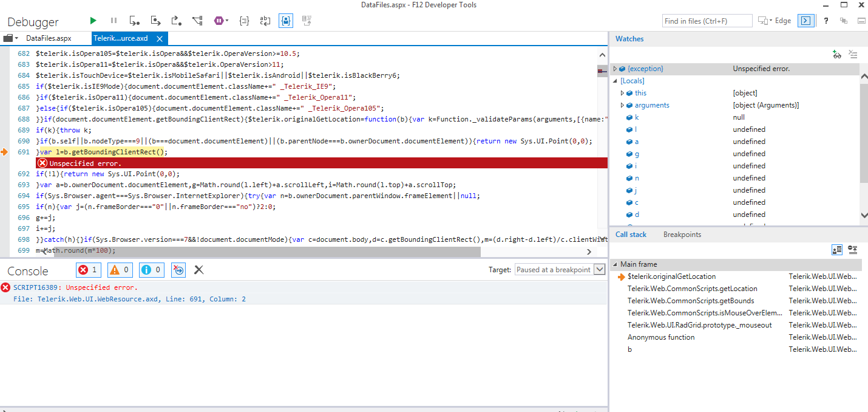Viewport: 868px width, 412px height.
Task: Select the variable l in Watches
Action: coord(734,129)
